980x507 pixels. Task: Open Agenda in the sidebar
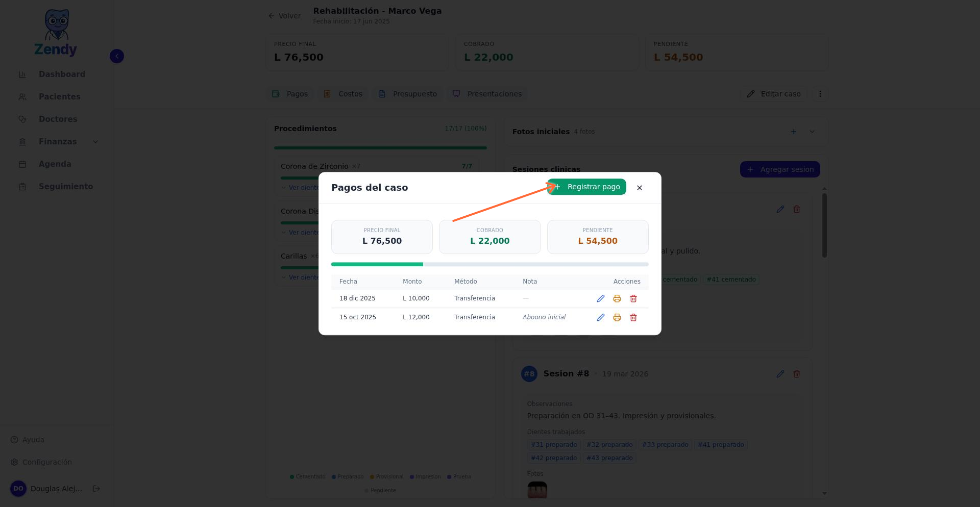[56, 164]
